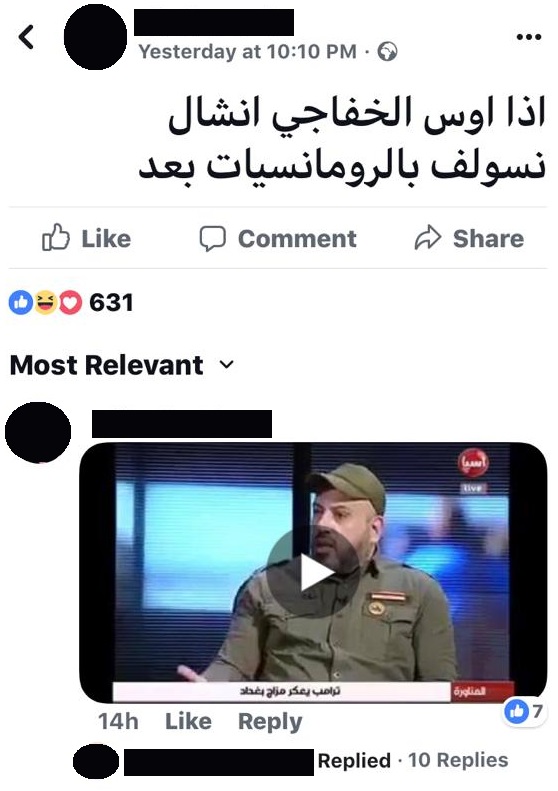Play the video in the comment
558x791 pixels.
pyautogui.click(x=313, y=572)
